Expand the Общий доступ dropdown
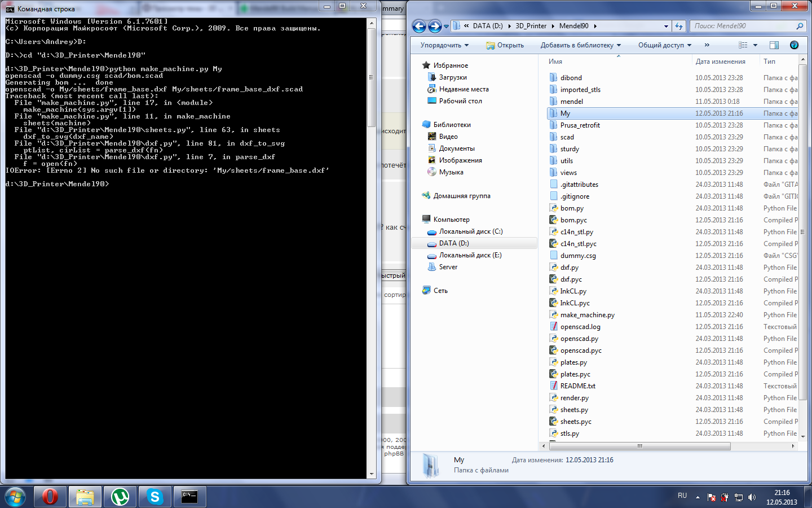 pos(664,45)
